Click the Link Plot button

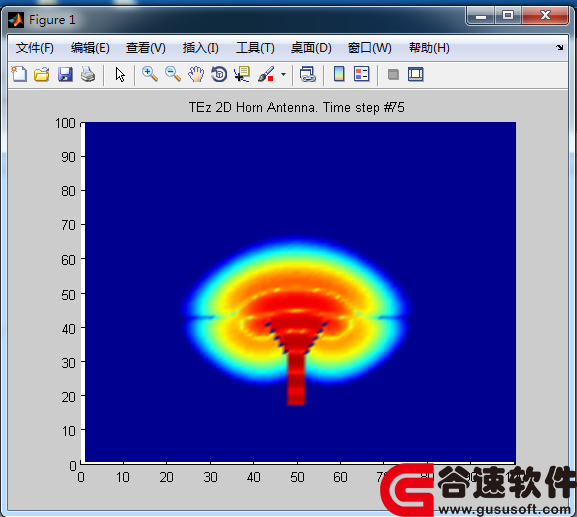point(308,74)
